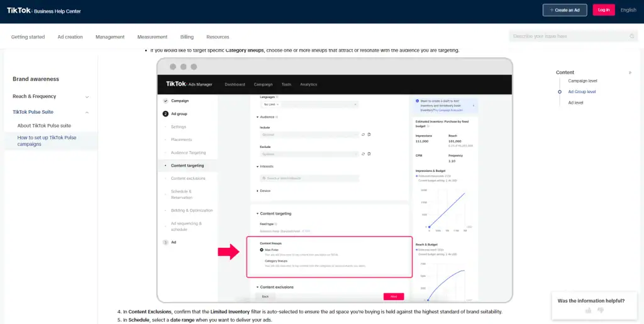Viewport: 644px width, 324px height.
Task: Jump to Ad Group level section
Action: click(x=582, y=92)
